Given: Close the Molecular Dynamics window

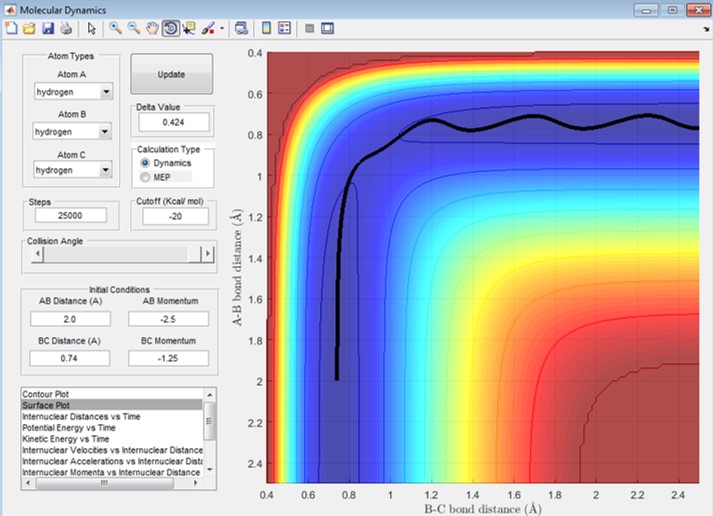Looking at the screenshot, I should [698, 10].
